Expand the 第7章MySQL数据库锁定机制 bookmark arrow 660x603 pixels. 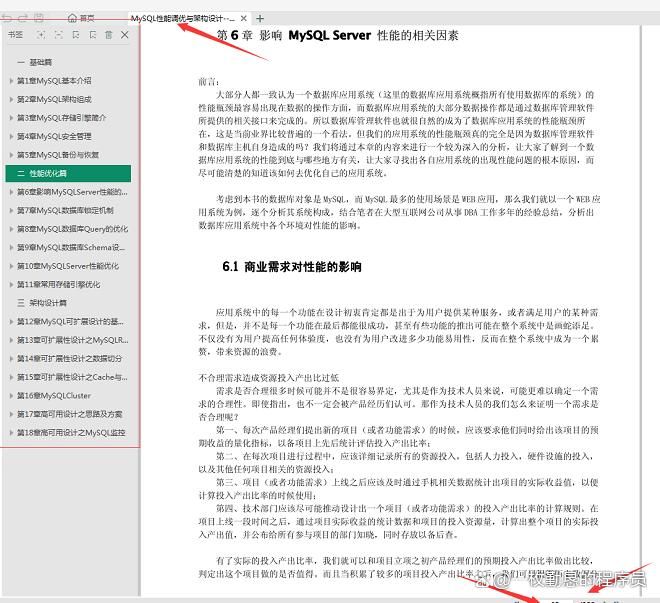[11, 210]
